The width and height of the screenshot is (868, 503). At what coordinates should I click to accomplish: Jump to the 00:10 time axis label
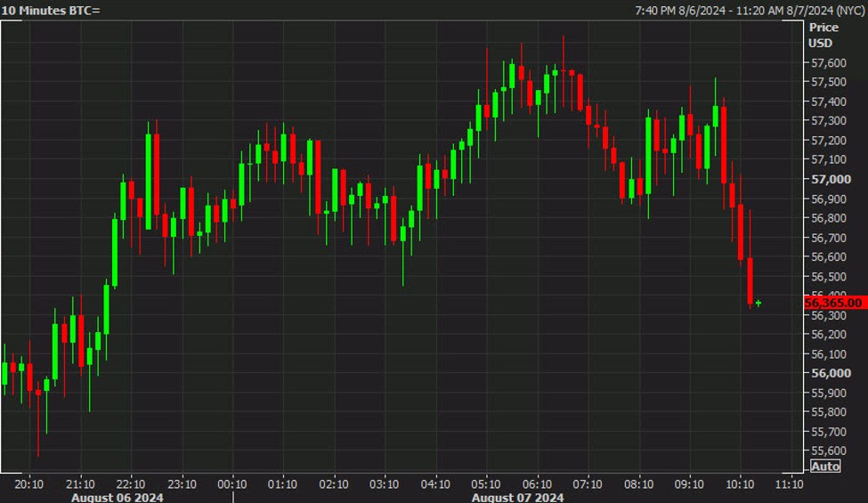click(x=232, y=484)
